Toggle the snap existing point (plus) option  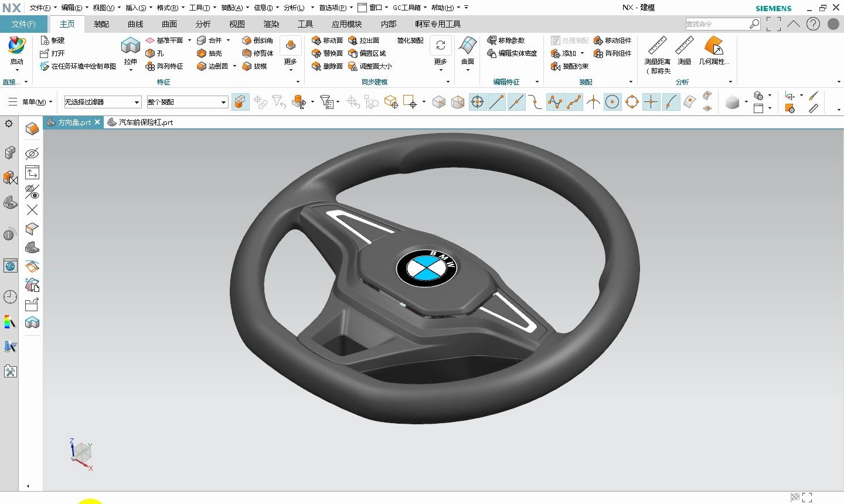(x=651, y=102)
